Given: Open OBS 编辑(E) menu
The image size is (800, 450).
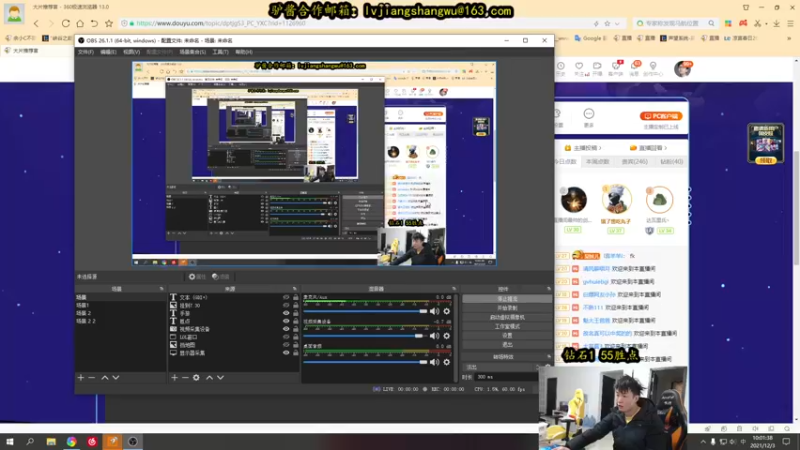Looking at the screenshot, I should click(108, 52).
